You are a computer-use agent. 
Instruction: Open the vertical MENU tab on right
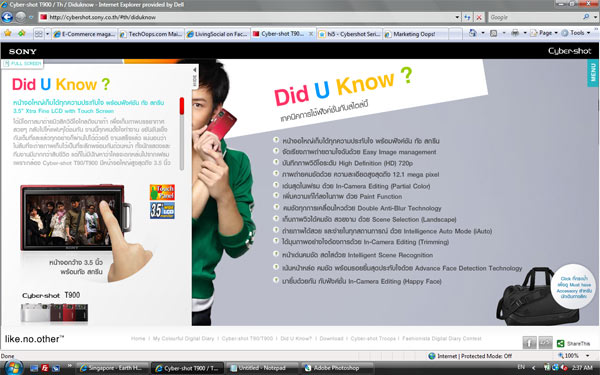(x=593, y=72)
